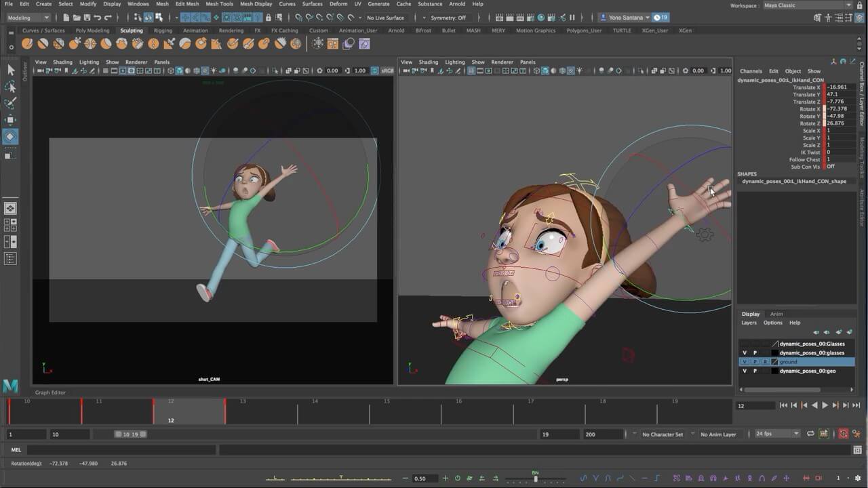Activate the Move tool in the toolbox
This screenshot has height=488, width=868.
(10, 121)
